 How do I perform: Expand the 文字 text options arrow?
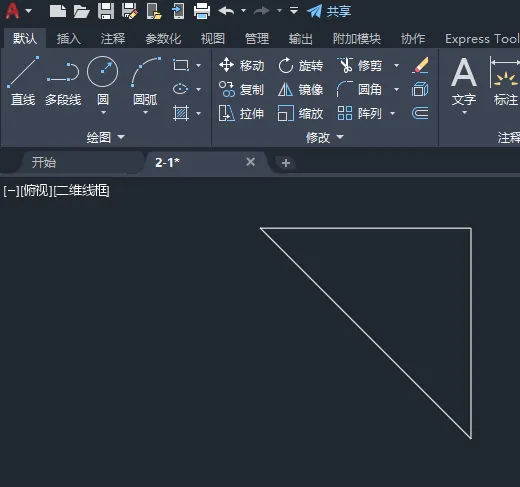click(464, 113)
